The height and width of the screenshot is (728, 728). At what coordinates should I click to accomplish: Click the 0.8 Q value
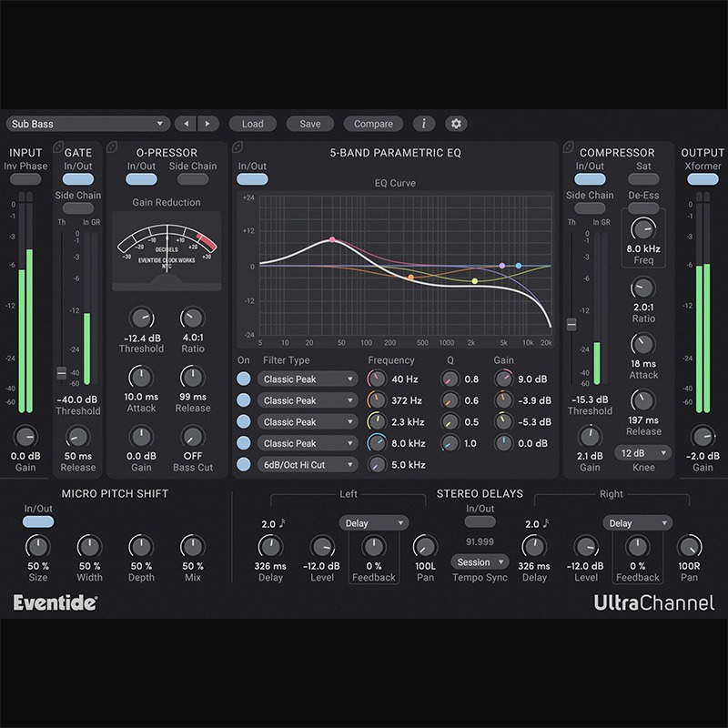[471, 379]
